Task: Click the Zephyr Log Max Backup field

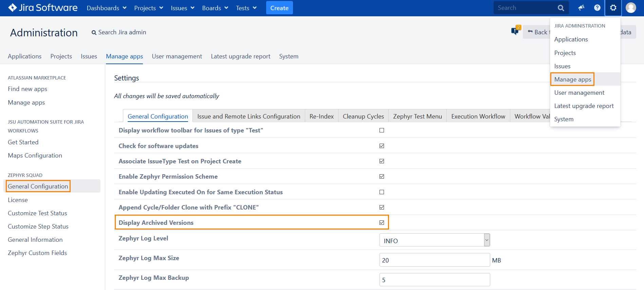Action: (x=435, y=280)
